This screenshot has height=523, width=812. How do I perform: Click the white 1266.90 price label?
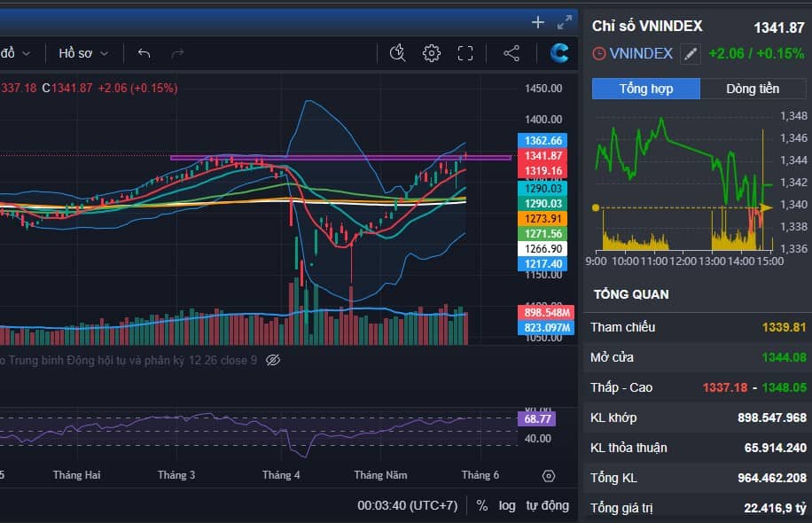(543, 248)
